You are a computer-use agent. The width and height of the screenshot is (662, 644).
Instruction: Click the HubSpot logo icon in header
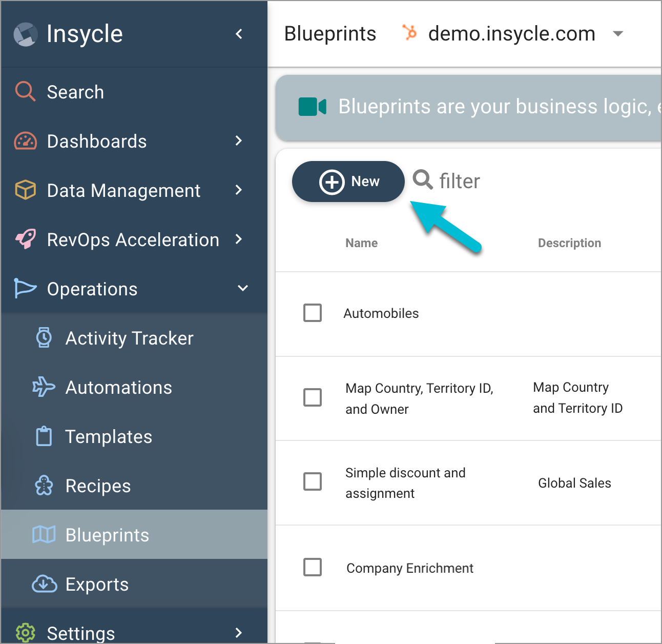[x=409, y=32]
